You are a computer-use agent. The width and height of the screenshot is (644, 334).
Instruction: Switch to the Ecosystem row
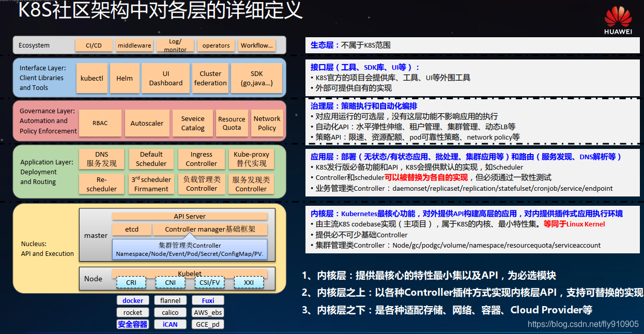(x=34, y=45)
